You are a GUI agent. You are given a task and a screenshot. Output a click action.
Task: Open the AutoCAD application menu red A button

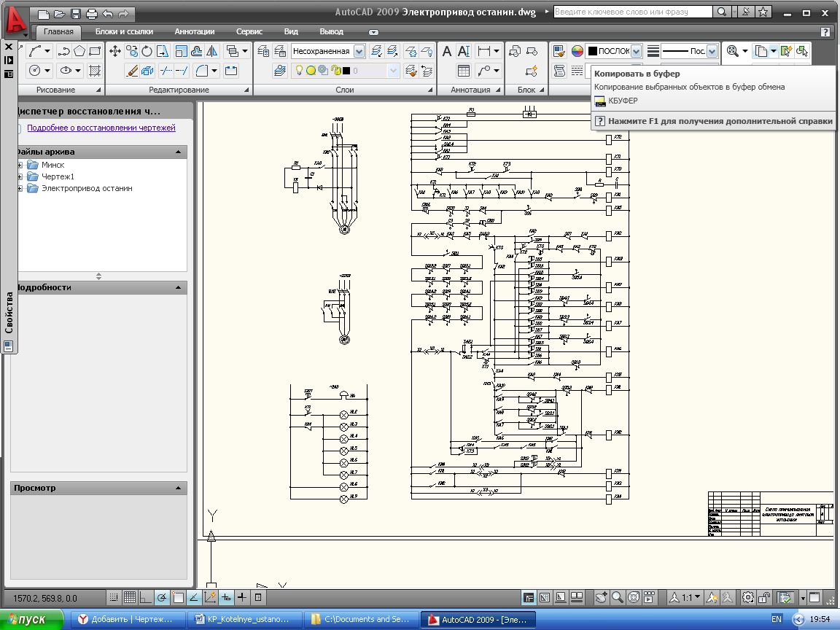pyautogui.click(x=15, y=20)
